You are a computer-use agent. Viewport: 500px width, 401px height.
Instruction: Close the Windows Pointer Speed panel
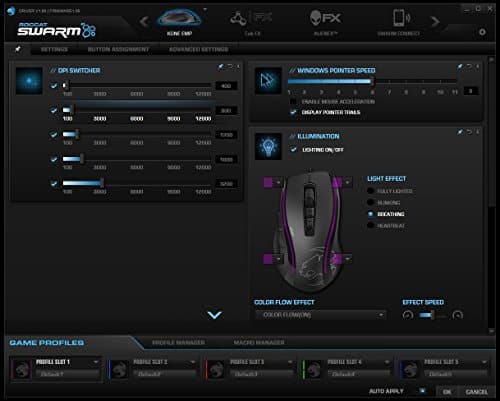click(x=477, y=66)
